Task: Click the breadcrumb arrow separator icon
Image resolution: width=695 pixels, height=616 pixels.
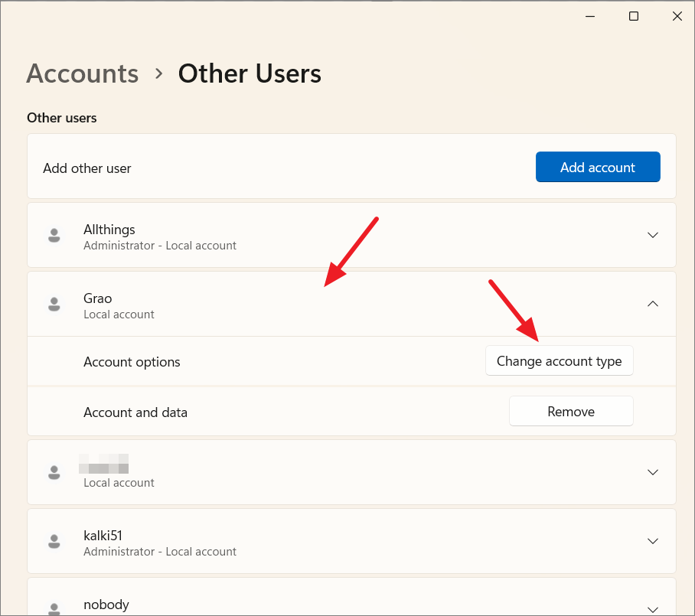Action: (158, 73)
